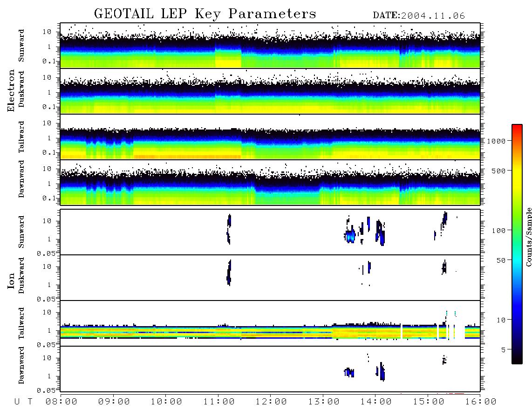The width and height of the screenshot is (532, 410).
Task: Select the DATE:2004.11.06 label
Action: (419, 16)
